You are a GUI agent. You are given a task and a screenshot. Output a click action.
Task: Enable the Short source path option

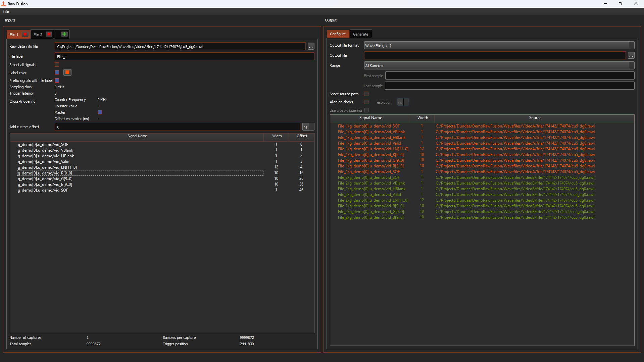tap(366, 94)
